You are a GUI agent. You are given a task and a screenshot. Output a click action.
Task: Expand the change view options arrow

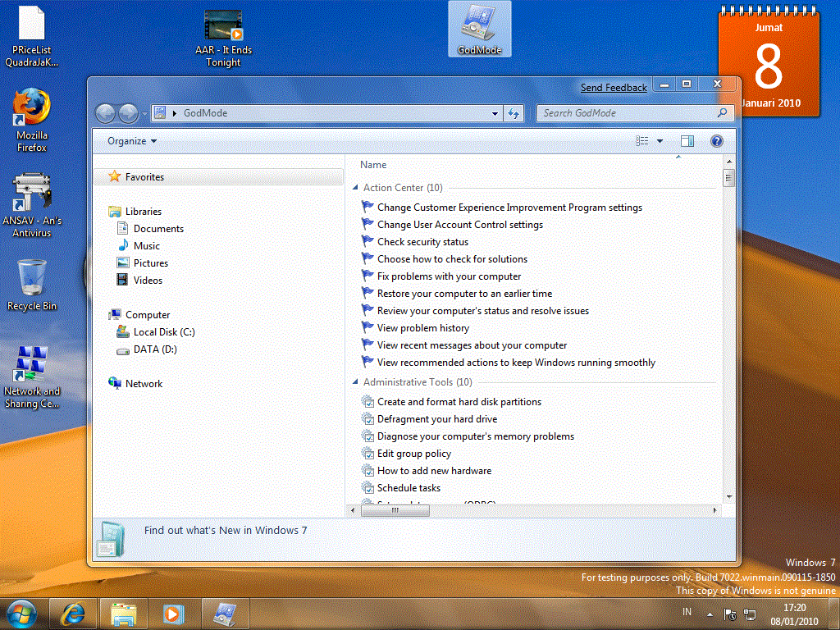(x=660, y=141)
